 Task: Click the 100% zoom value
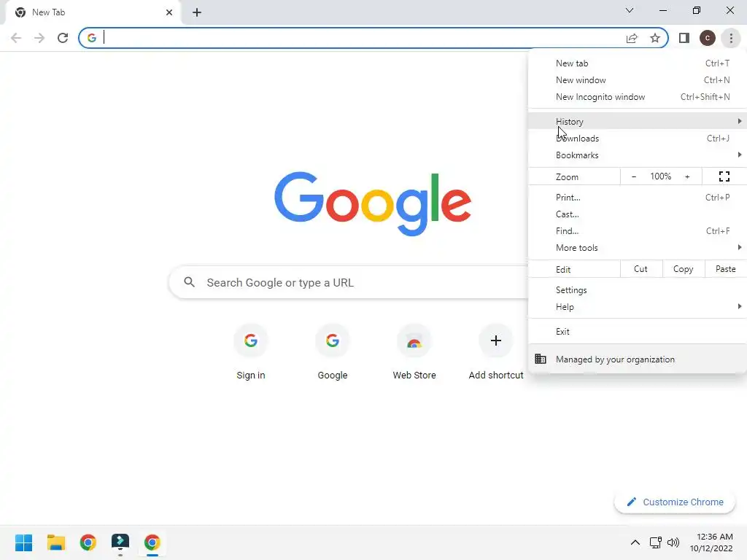coord(660,176)
